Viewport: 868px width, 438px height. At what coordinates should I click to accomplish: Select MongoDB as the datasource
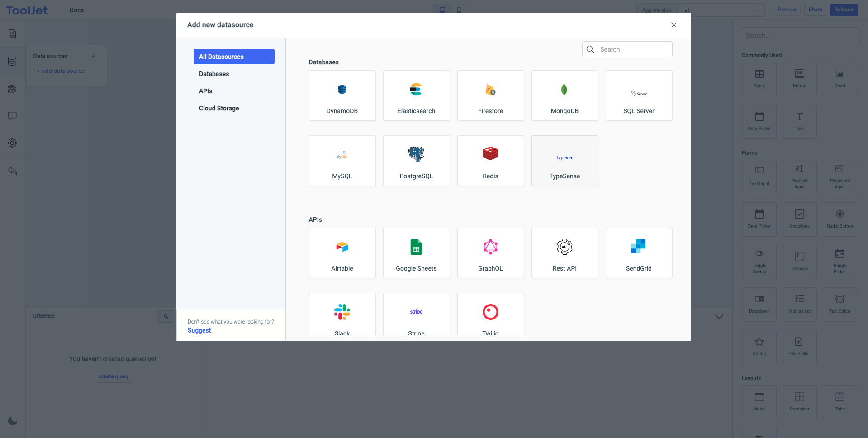coord(564,95)
